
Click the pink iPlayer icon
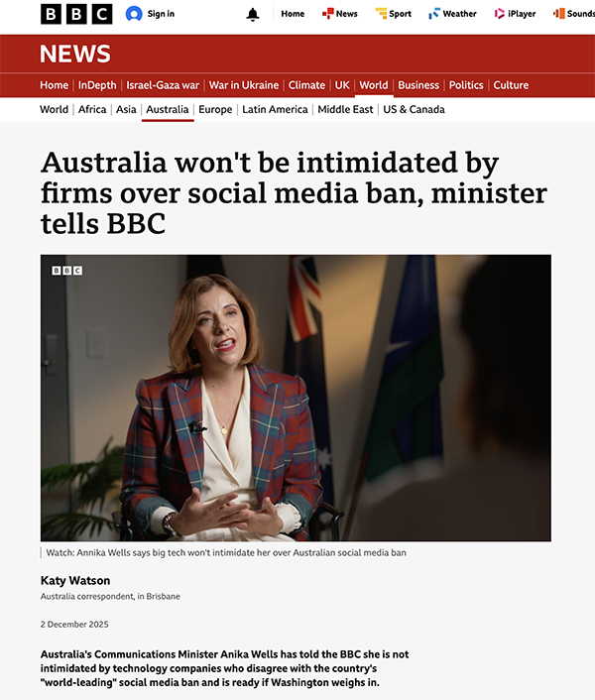click(x=499, y=14)
